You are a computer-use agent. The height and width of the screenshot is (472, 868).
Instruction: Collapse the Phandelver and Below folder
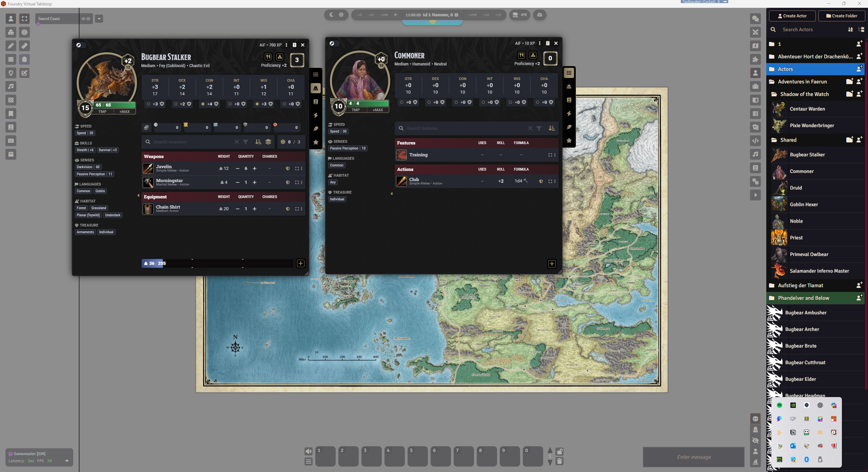(x=803, y=298)
